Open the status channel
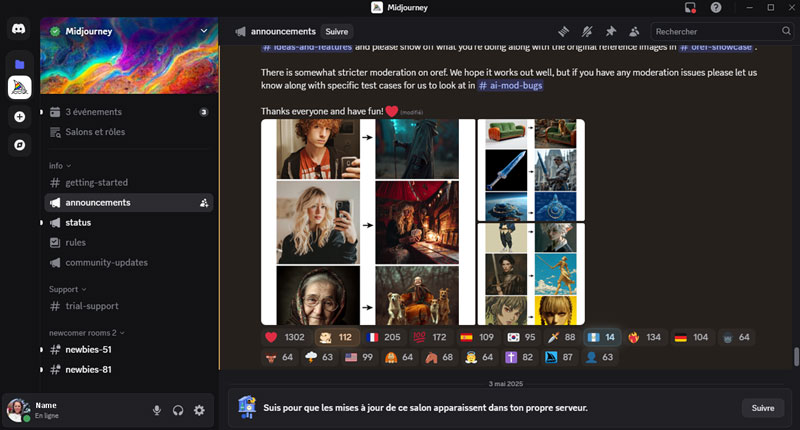The image size is (800, 430). pos(129,223)
